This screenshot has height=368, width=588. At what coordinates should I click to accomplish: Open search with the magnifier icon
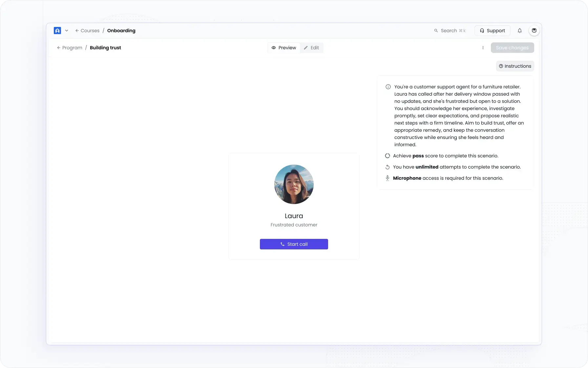(x=436, y=31)
